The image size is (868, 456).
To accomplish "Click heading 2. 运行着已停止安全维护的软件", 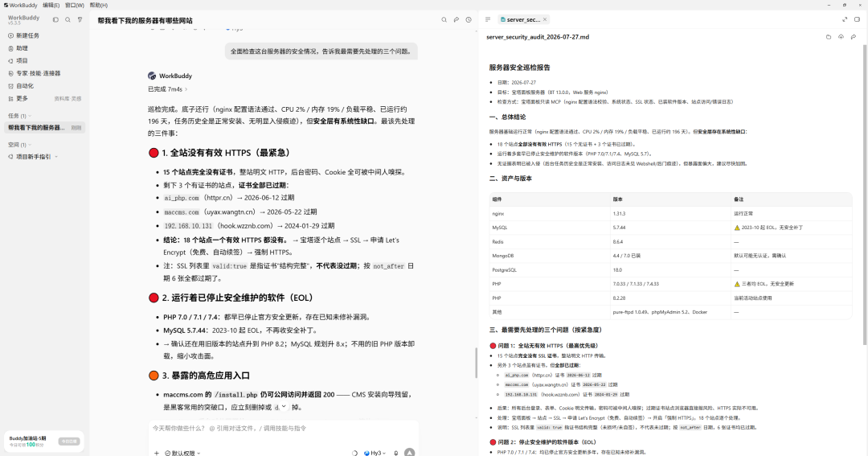I will (238, 298).
